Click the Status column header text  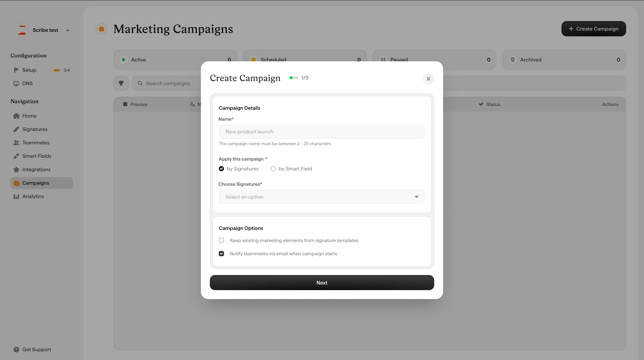click(x=493, y=104)
